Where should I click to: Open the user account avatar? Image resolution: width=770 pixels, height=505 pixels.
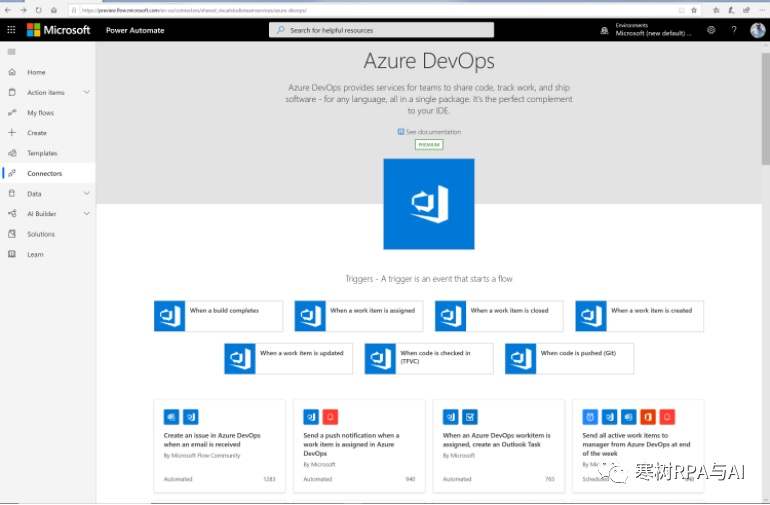pos(757,30)
